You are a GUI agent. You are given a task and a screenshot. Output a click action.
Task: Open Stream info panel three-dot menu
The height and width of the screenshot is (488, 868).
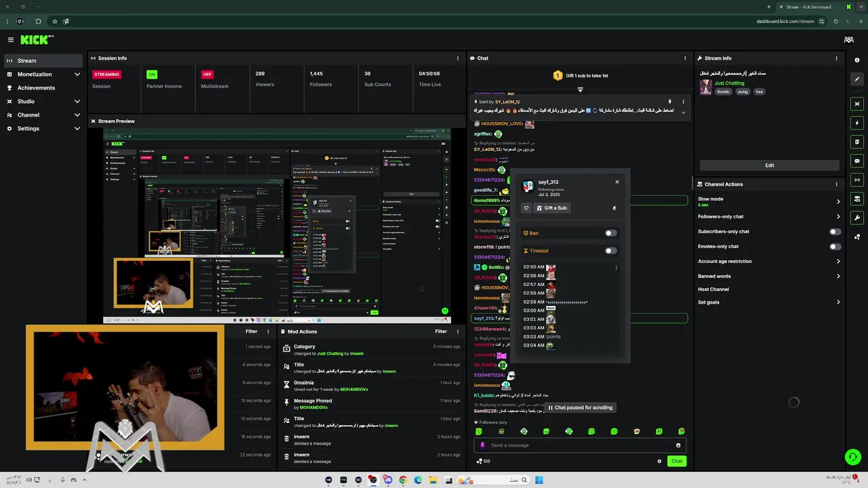[836, 58]
